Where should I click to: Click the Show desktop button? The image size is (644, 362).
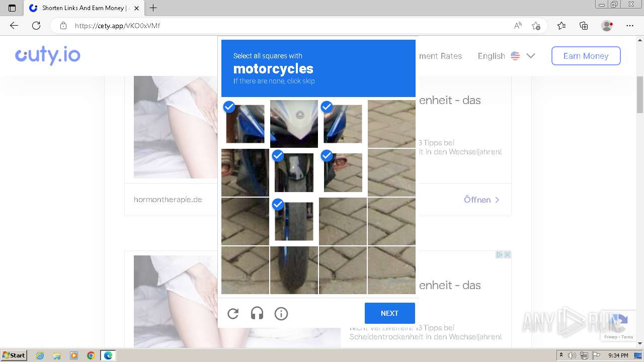[x=638, y=355]
